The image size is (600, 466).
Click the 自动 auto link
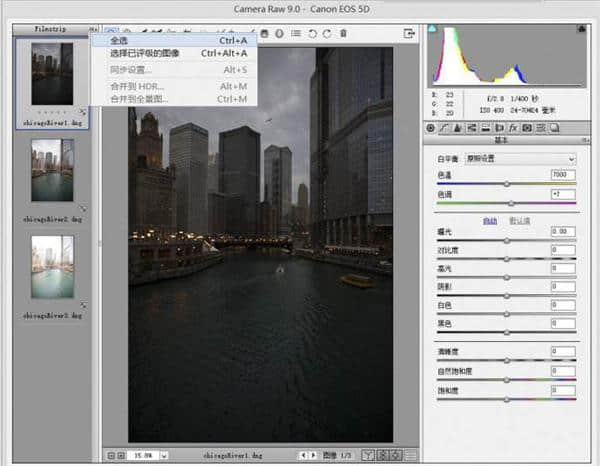(490, 220)
